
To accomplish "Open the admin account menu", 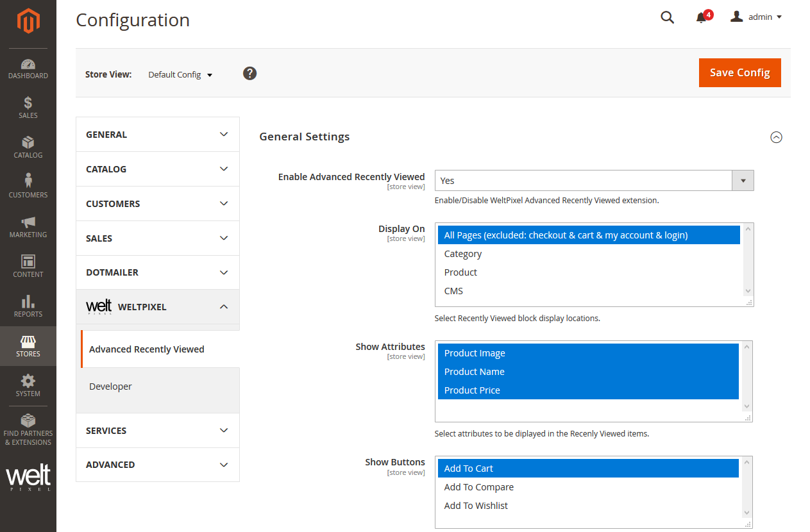I will [x=757, y=17].
